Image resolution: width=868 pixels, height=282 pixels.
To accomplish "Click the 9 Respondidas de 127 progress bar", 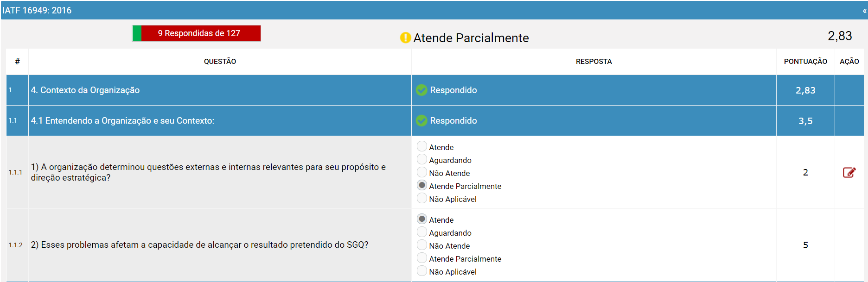I will pos(197,33).
